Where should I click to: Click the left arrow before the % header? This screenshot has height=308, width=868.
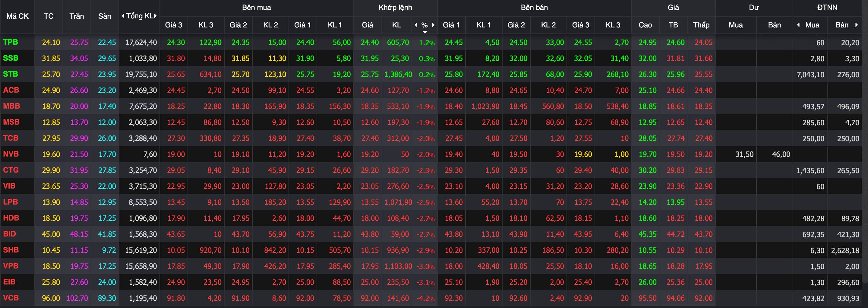[416, 25]
